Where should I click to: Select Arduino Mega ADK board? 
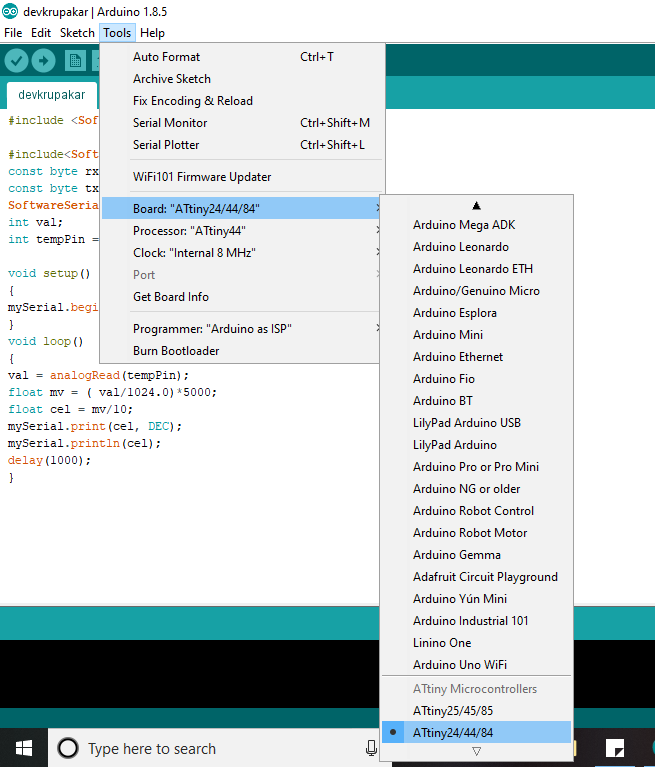[476, 225]
